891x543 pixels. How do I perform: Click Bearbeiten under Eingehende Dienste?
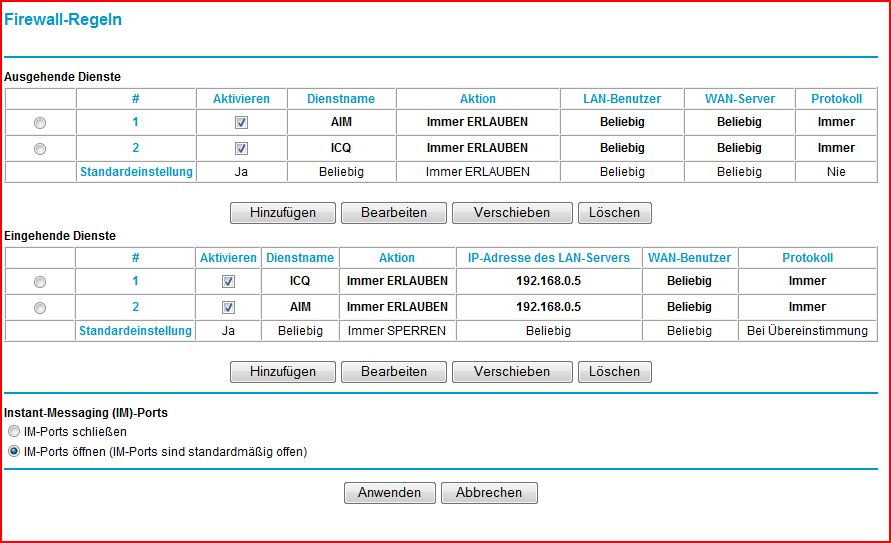[394, 372]
